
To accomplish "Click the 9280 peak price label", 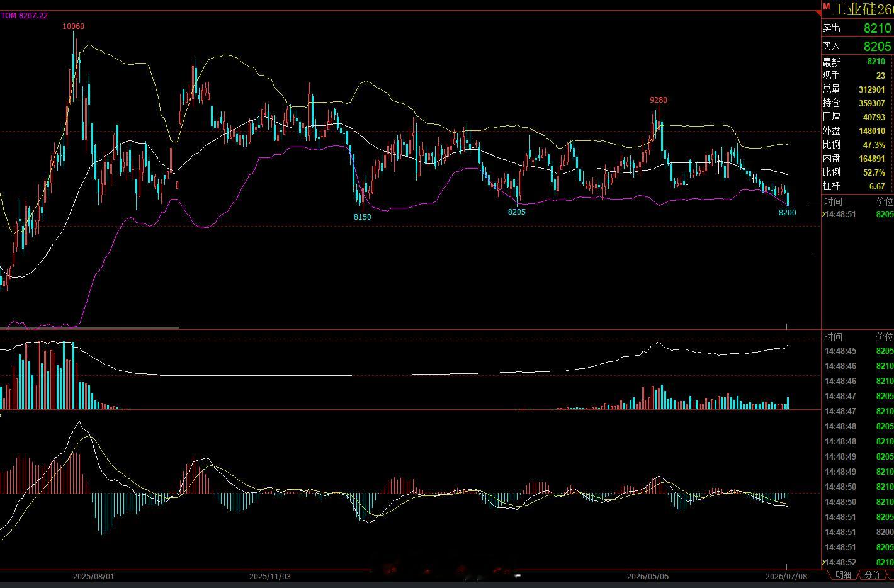I will click(659, 100).
